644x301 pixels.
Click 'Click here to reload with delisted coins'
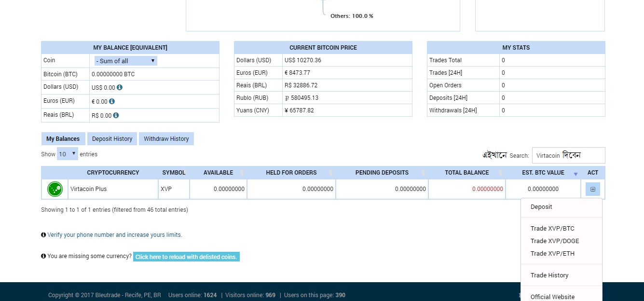tap(186, 257)
